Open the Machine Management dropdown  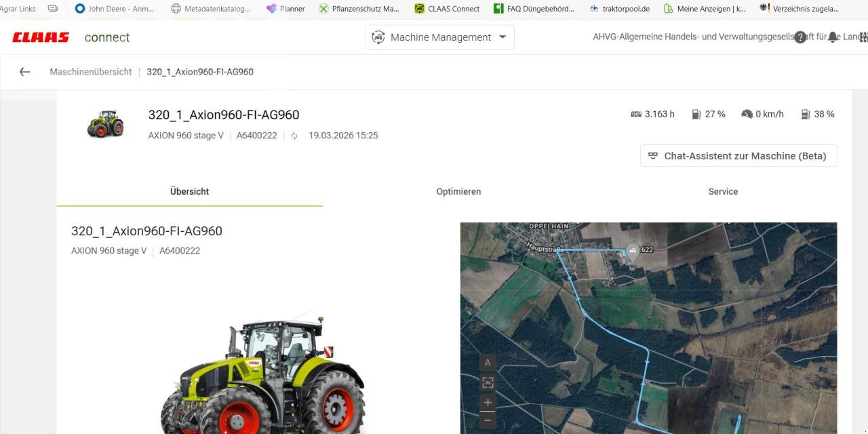tap(439, 37)
